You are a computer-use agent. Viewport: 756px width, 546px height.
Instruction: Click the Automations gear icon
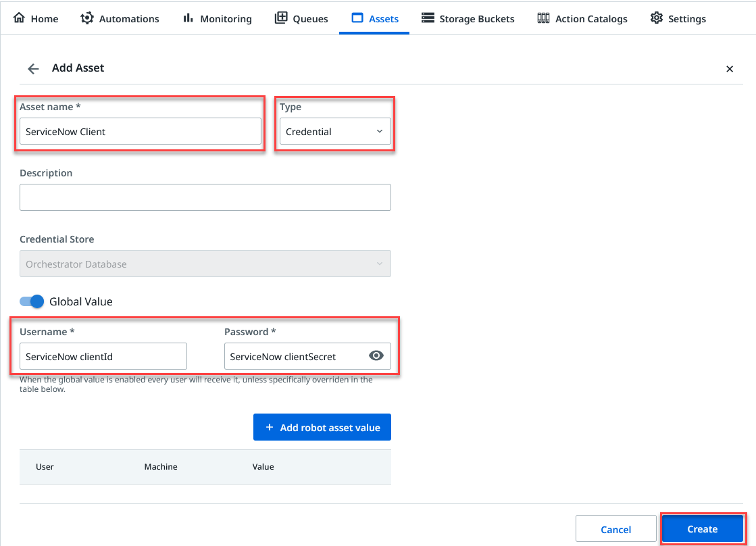pyautogui.click(x=87, y=18)
